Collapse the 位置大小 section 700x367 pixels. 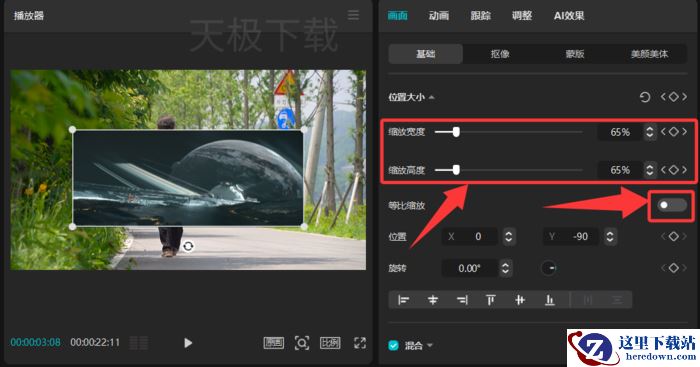pos(432,97)
